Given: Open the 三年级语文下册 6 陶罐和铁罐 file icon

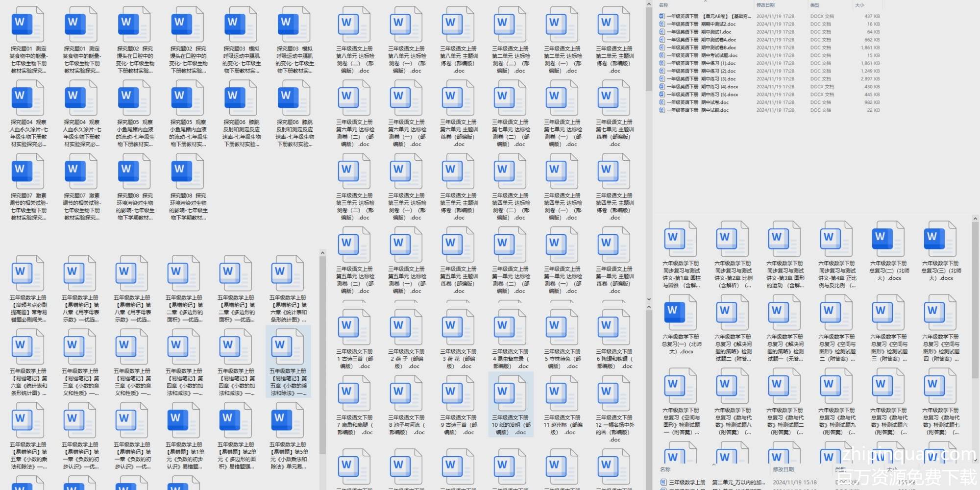Looking at the screenshot, I should 614,327.
